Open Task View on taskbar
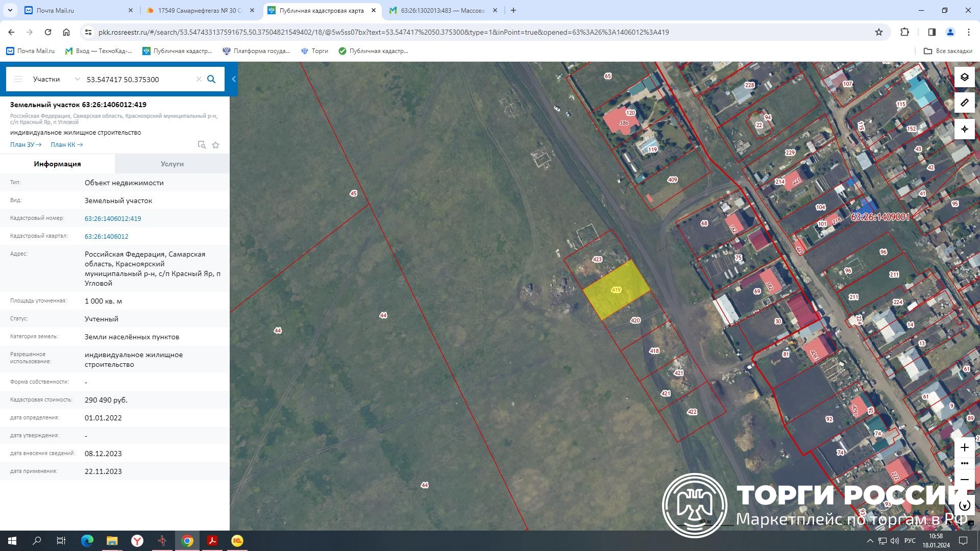The height and width of the screenshot is (551, 980). (61, 541)
